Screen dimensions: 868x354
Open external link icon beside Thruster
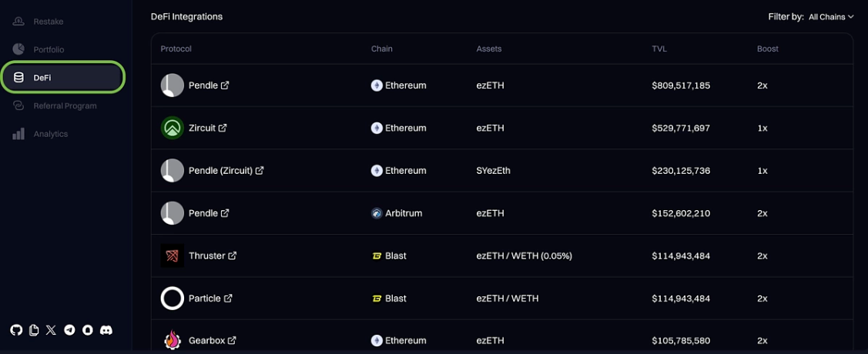(232, 255)
